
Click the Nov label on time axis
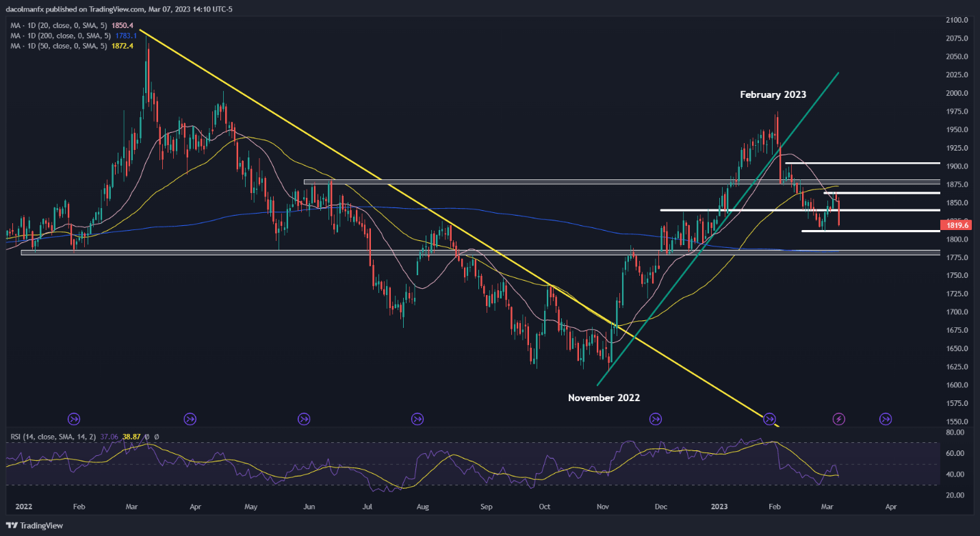603,507
